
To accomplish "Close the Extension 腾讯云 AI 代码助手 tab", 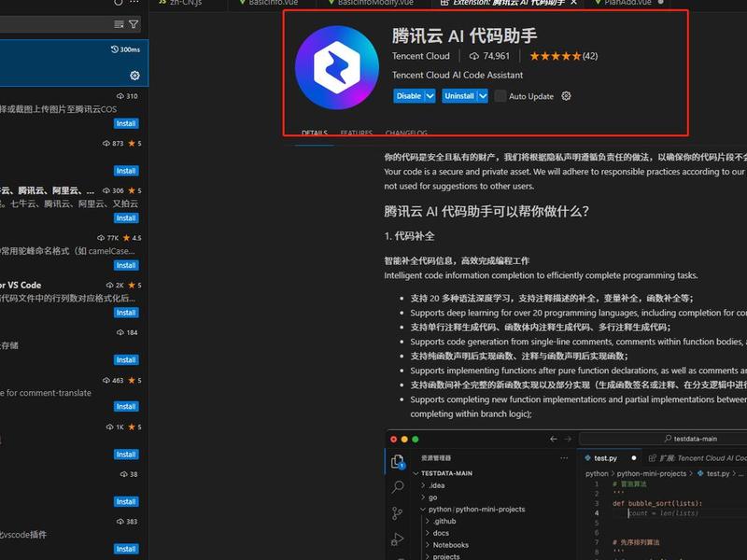I will pyautogui.click(x=573, y=3).
